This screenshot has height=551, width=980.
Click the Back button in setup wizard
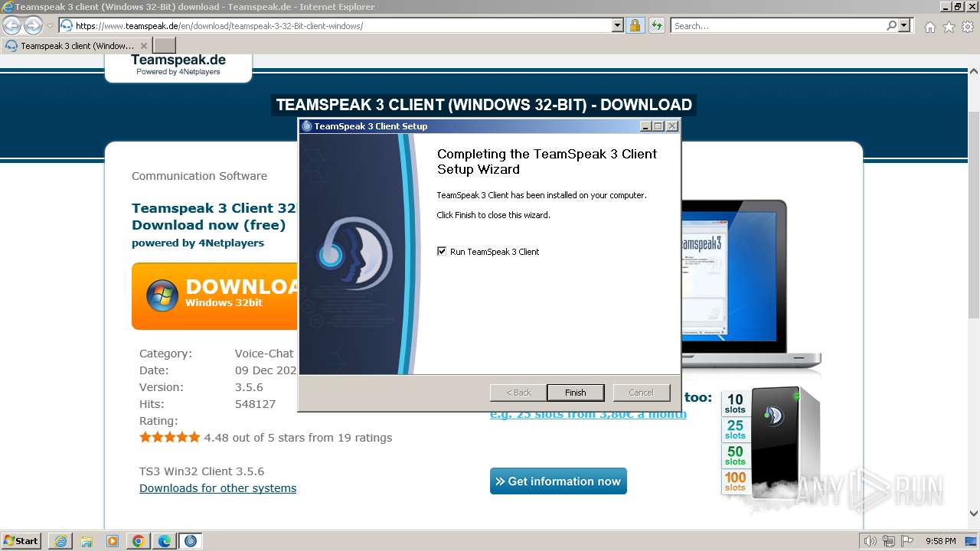tap(518, 393)
